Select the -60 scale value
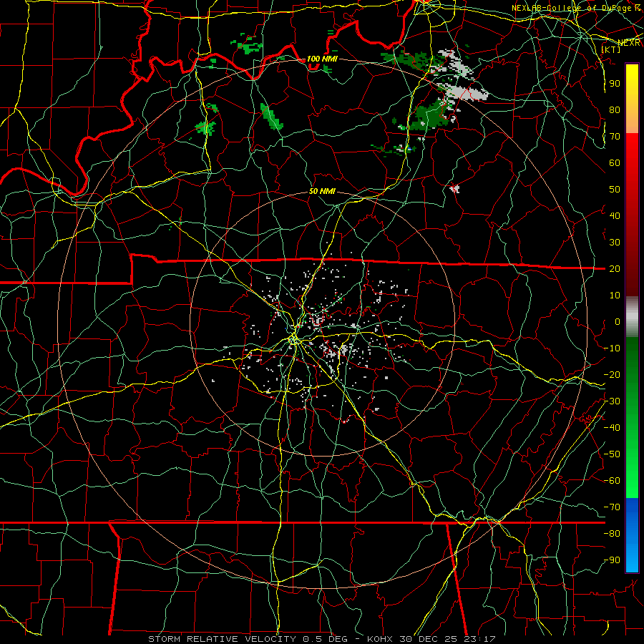 (x=612, y=481)
